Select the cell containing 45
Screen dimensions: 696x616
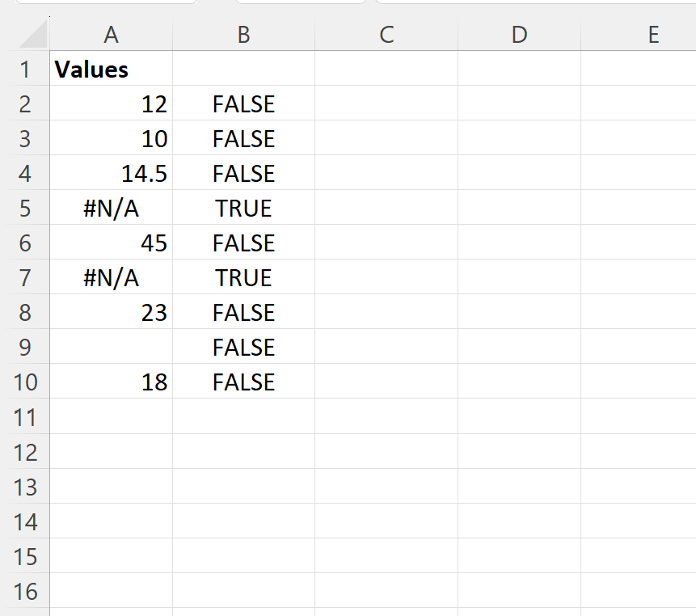pos(111,243)
